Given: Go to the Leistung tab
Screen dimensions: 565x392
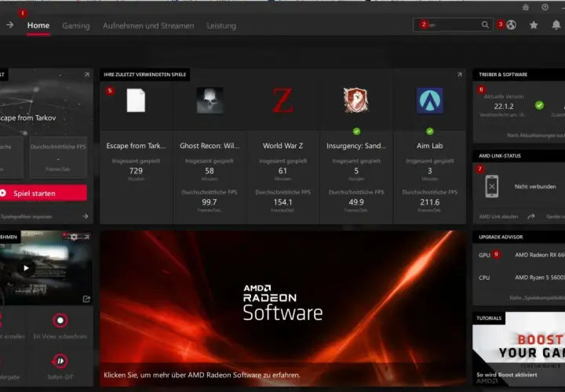Looking at the screenshot, I should 221,26.
